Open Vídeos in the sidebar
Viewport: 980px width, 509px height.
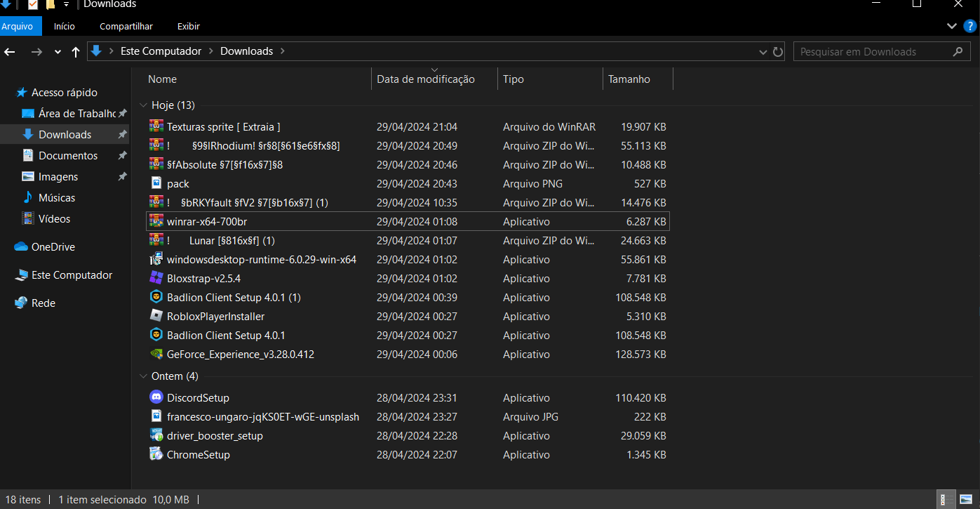55,219
